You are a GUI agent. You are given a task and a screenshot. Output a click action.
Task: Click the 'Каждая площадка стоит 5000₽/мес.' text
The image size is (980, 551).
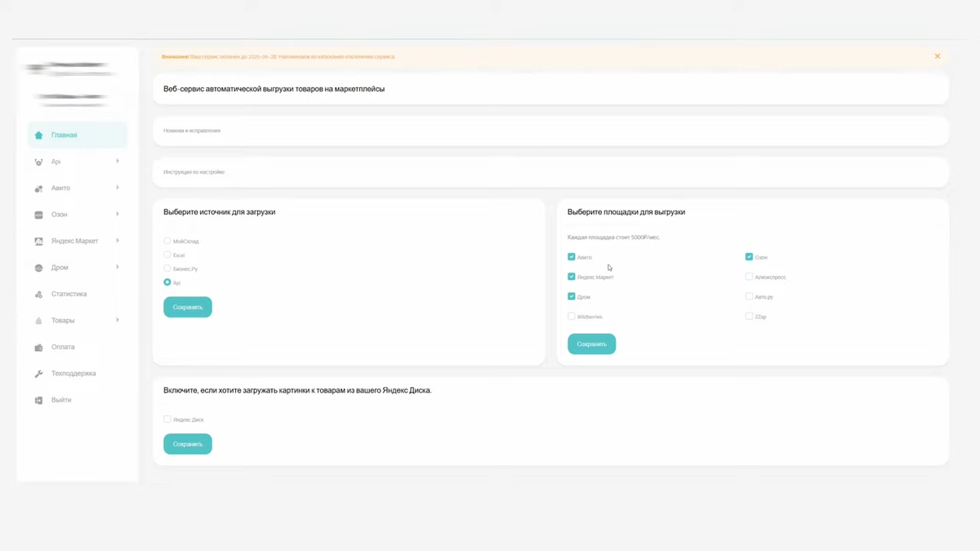pos(613,238)
